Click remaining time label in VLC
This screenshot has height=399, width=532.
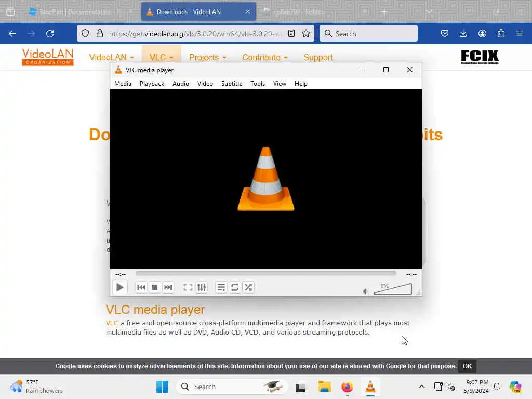tap(411, 274)
